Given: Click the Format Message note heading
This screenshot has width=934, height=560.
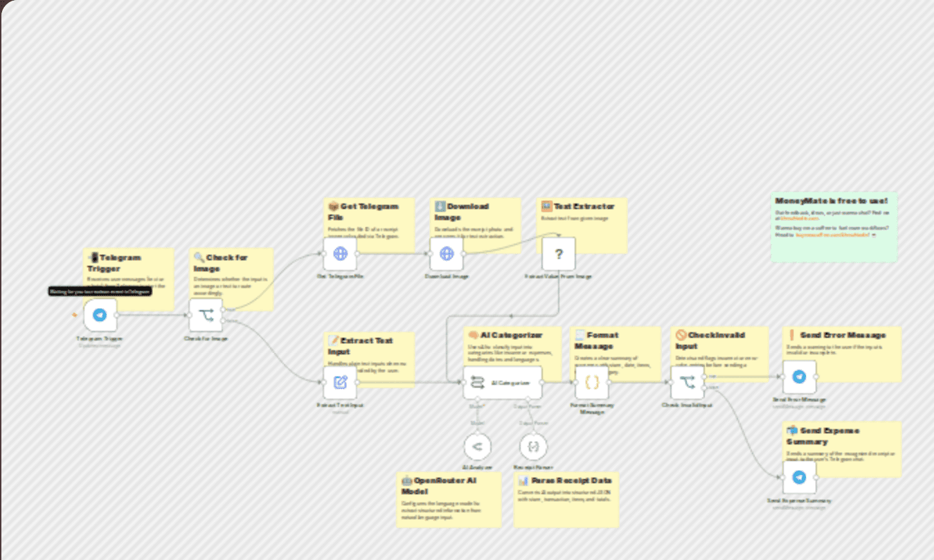Looking at the screenshot, I should [597, 340].
